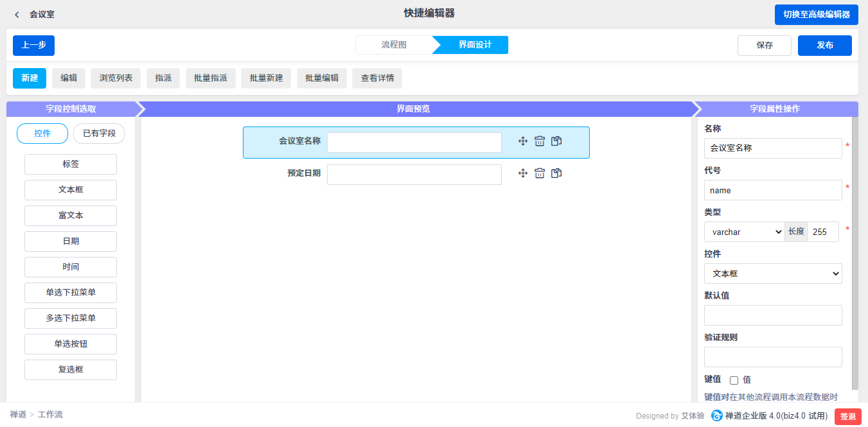Switch to the 浏览列表 action tab

[x=116, y=78]
